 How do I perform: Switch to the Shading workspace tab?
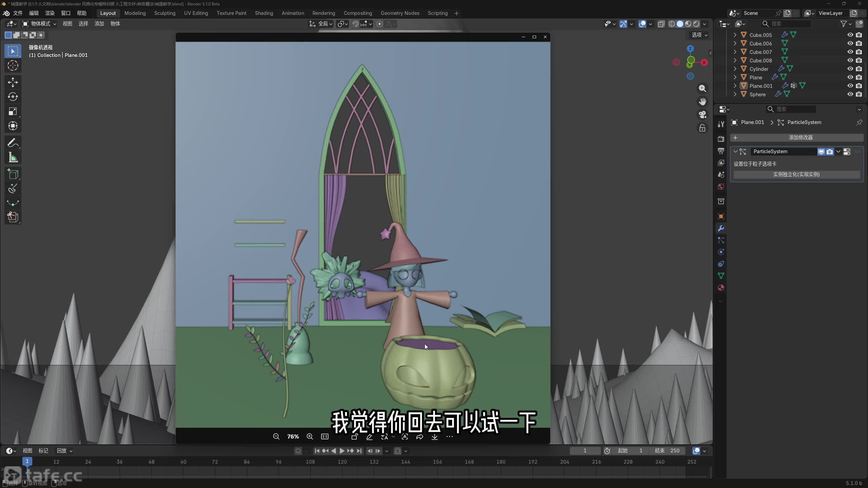click(x=264, y=13)
